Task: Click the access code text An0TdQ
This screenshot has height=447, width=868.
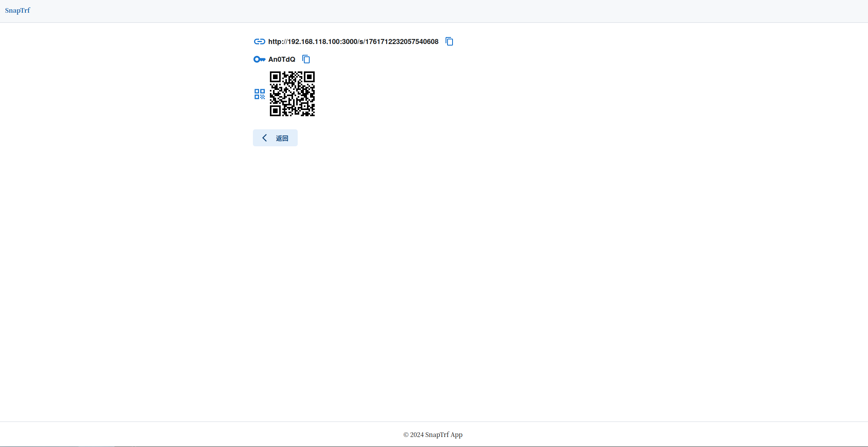Action: coord(282,59)
